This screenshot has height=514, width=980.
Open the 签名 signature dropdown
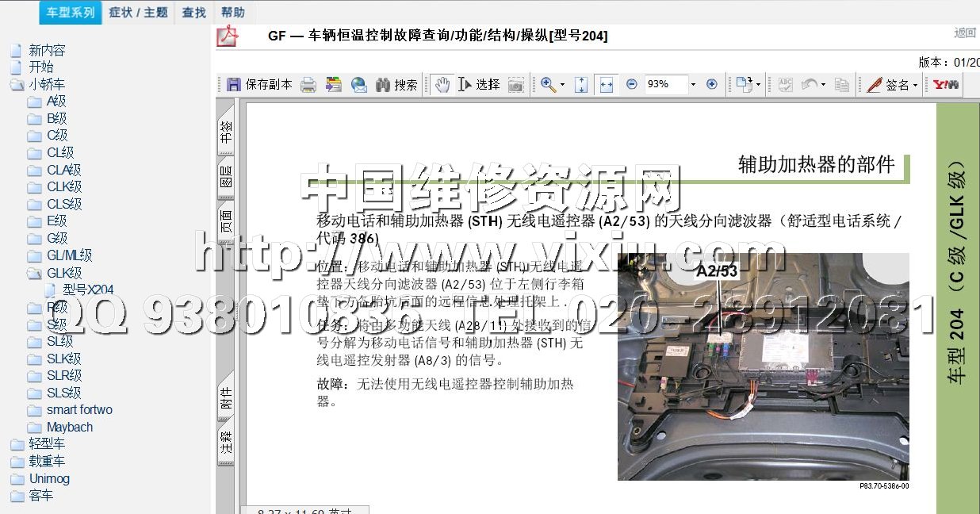[893, 84]
